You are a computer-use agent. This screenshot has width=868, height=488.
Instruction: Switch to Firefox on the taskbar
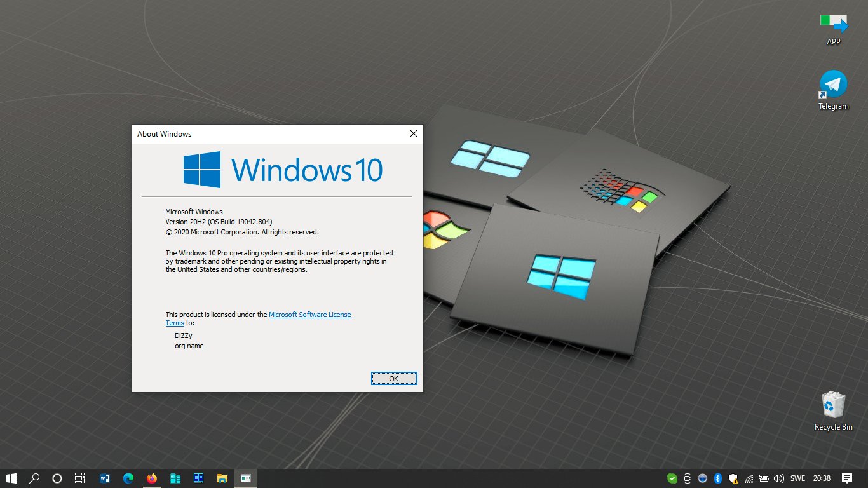151,478
